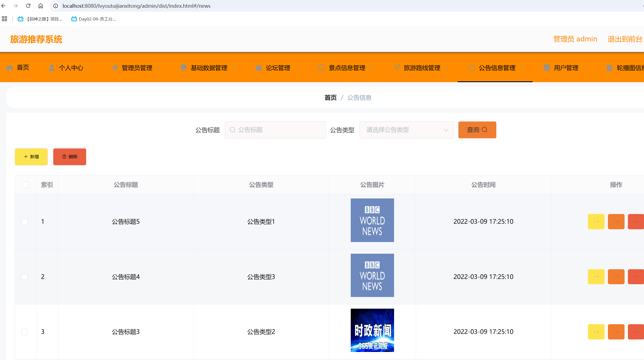The width and height of the screenshot is (644, 360).
Task: Expand the 基础数据管理 menu chevron
Action: click(234, 67)
